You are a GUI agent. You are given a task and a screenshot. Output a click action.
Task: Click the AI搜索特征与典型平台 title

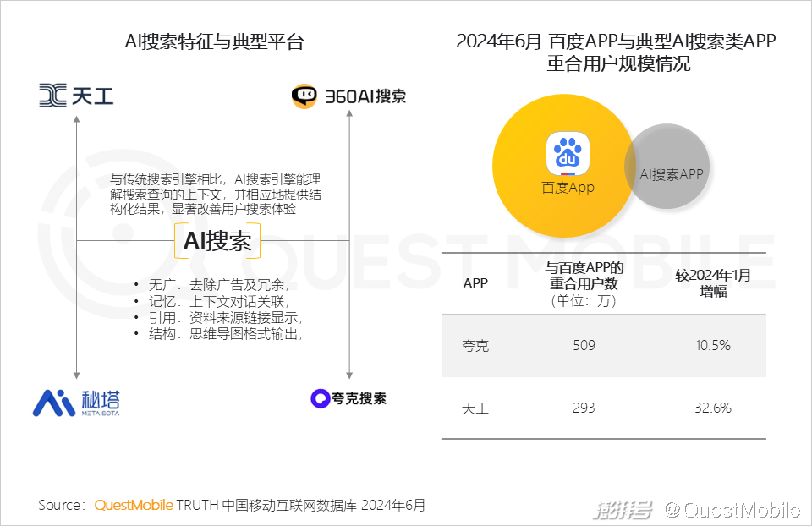tap(213, 42)
